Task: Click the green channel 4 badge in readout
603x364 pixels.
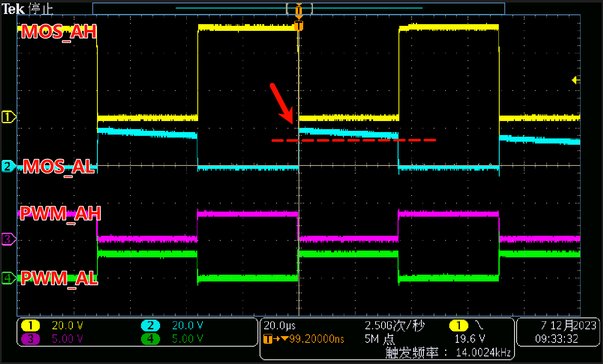Action: [151, 339]
